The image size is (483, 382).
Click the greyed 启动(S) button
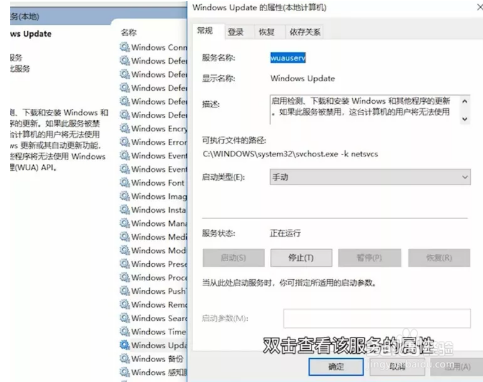(233, 258)
